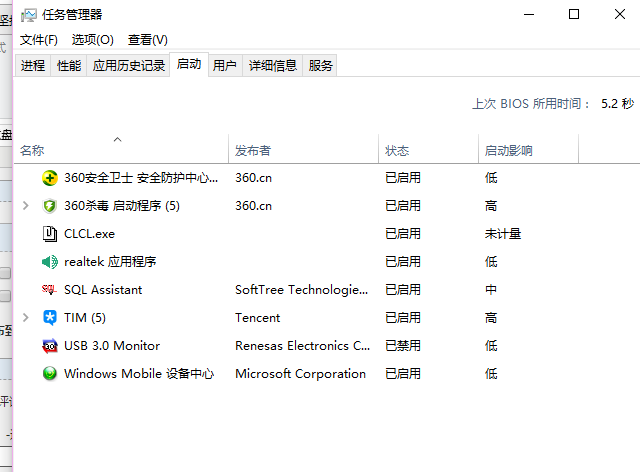
Task: Click the Microsoft Corporation publisher cell
Action: click(300, 374)
